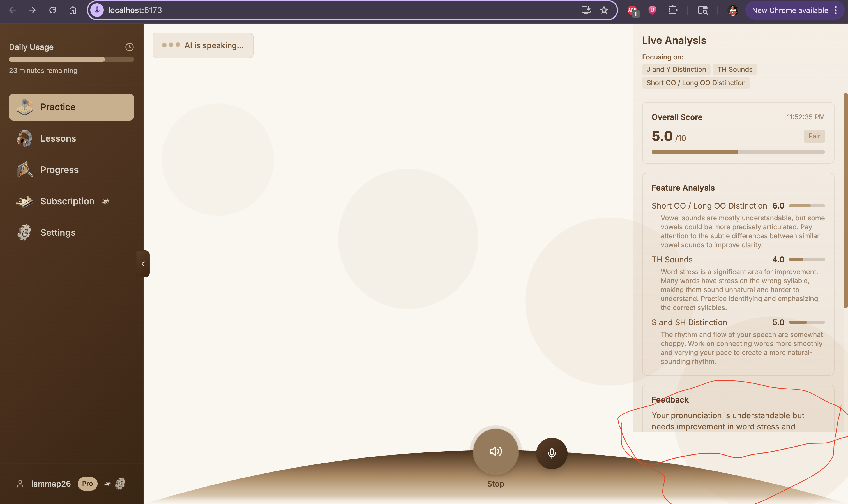Open the Chrome profile avatar menu
848x504 pixels.
coord(732,10)
